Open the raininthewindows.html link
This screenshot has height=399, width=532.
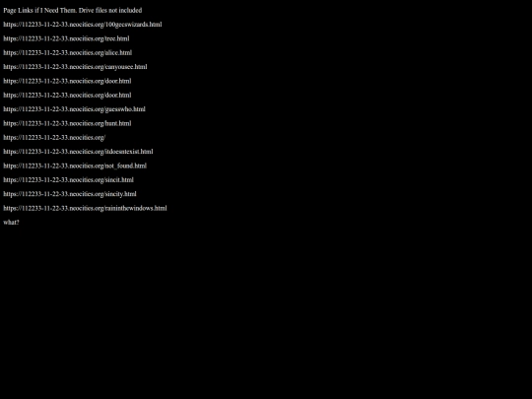(85, 208)
